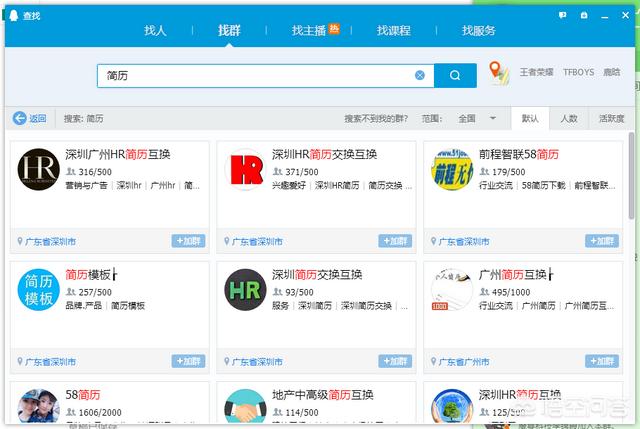Open the 找服务 tab
This screenshot has height=429, width=640.
coord(478,31)
